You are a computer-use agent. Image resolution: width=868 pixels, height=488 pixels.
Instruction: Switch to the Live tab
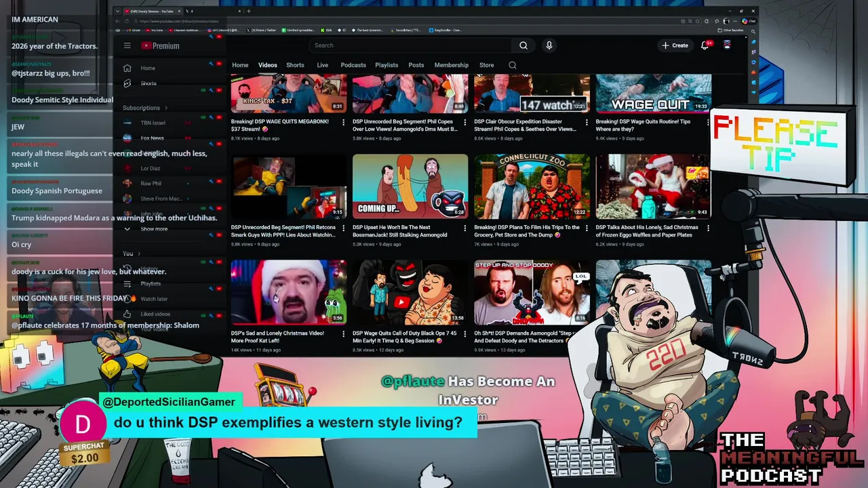322,65
